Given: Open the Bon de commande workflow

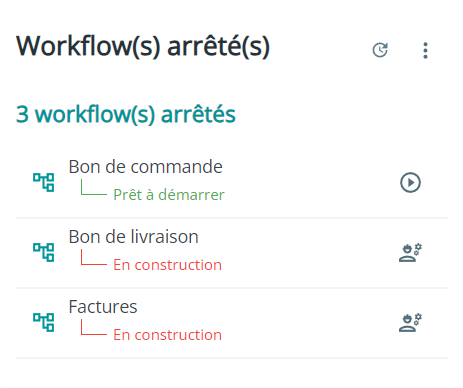Looking at the screenshot, I should [x=145, y=167].
